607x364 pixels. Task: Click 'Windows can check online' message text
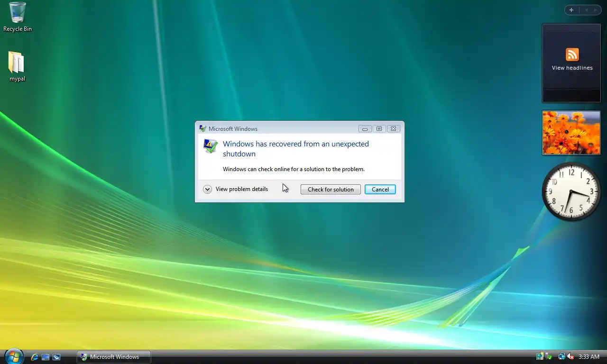pos(294,169)
